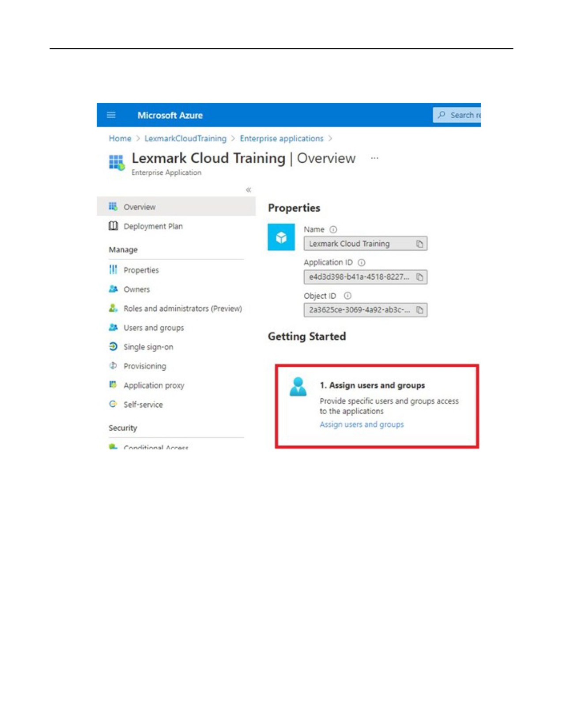Open LexmarkCloudTraining breadcrumb link

[x=185, y=139]
